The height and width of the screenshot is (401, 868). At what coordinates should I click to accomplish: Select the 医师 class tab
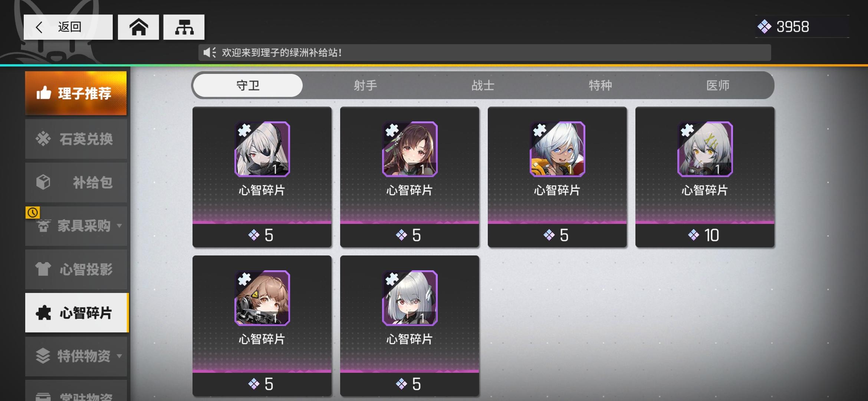click(x=718, y=85)
